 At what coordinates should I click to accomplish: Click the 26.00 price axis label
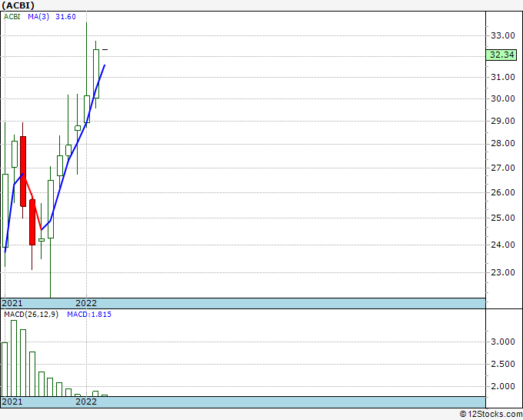[503, 192]
